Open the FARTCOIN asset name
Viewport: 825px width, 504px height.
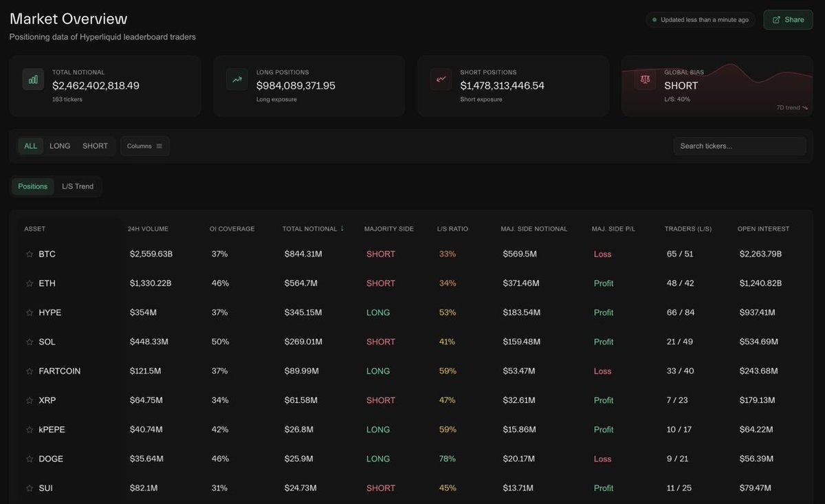coord(59,371)
